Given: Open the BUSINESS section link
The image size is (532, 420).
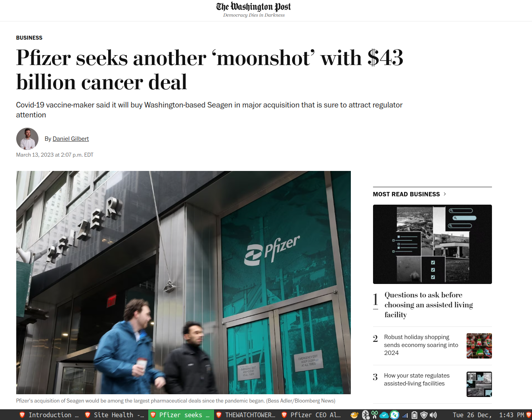Looking at the screenshot, I should tap(29, 38).
